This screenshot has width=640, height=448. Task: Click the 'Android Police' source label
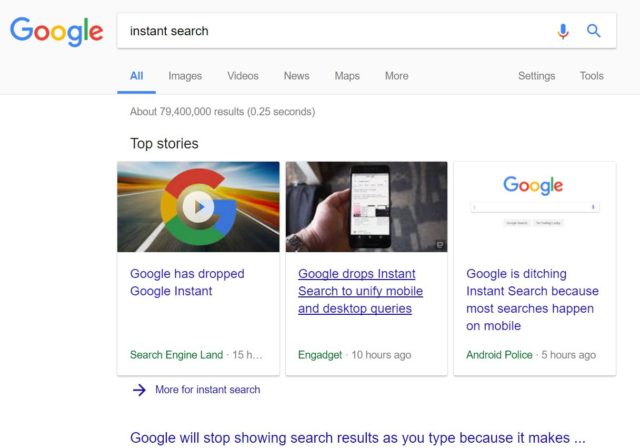click(x=499, y=355)
